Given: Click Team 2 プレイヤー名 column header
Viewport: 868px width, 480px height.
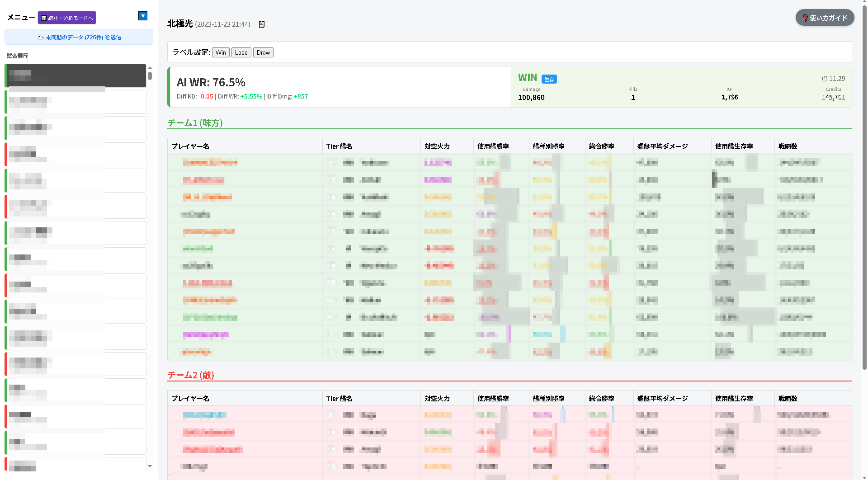Looking at the screenshot, I should (190, 399).
